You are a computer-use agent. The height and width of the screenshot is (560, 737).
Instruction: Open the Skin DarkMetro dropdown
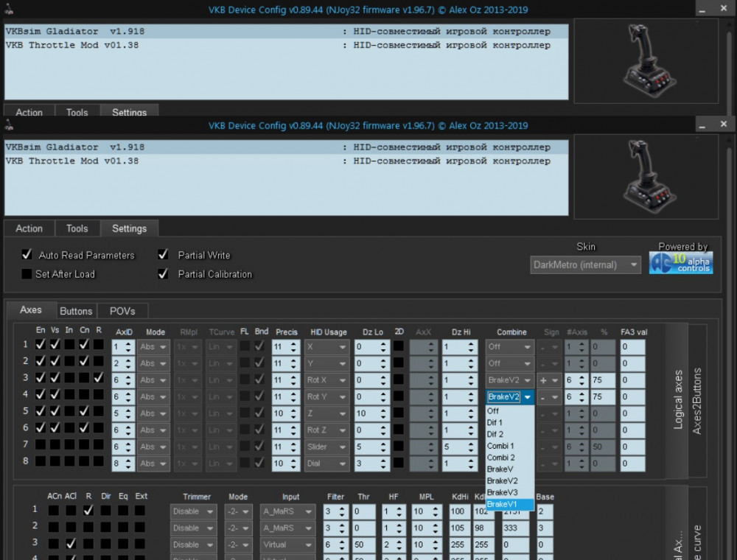pyautogui.click(x=585, y=265)
